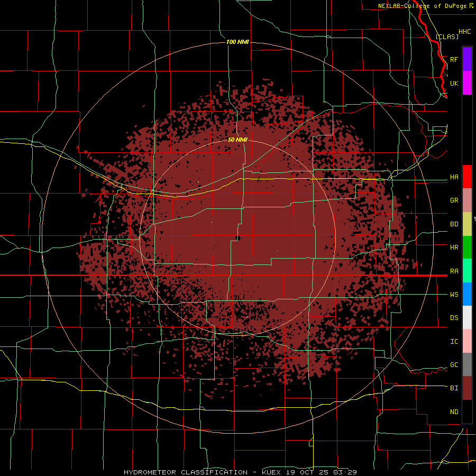Click the KUEX station identifier

tap(272, 472)
